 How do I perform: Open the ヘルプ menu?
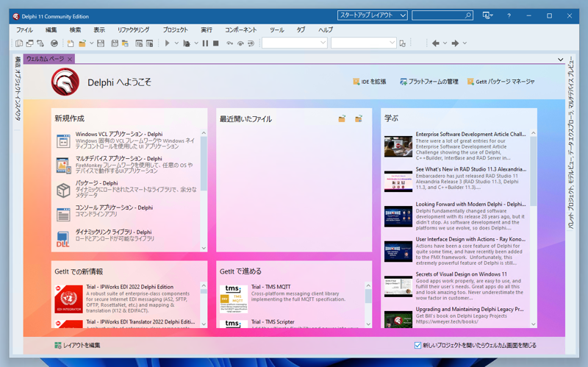tap(326, 30)
